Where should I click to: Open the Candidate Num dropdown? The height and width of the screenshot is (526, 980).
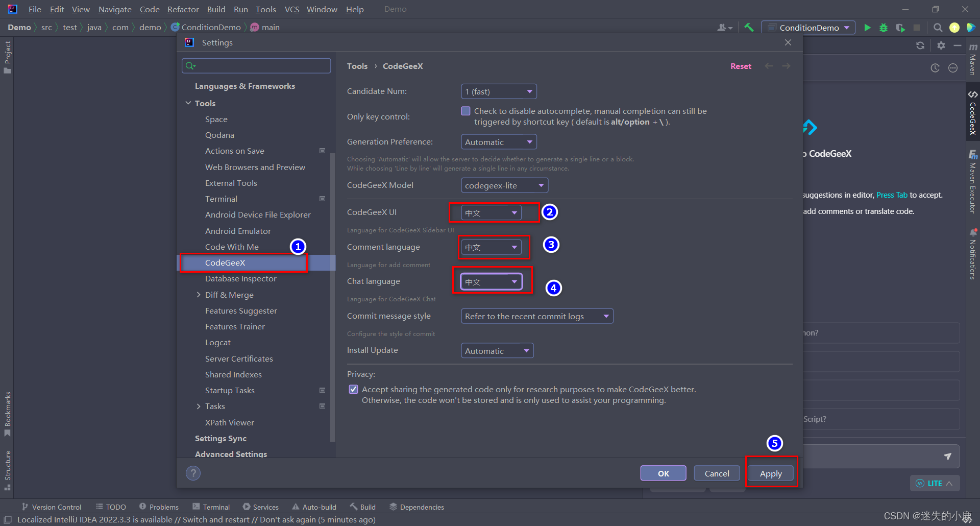[x=499, y=91]
